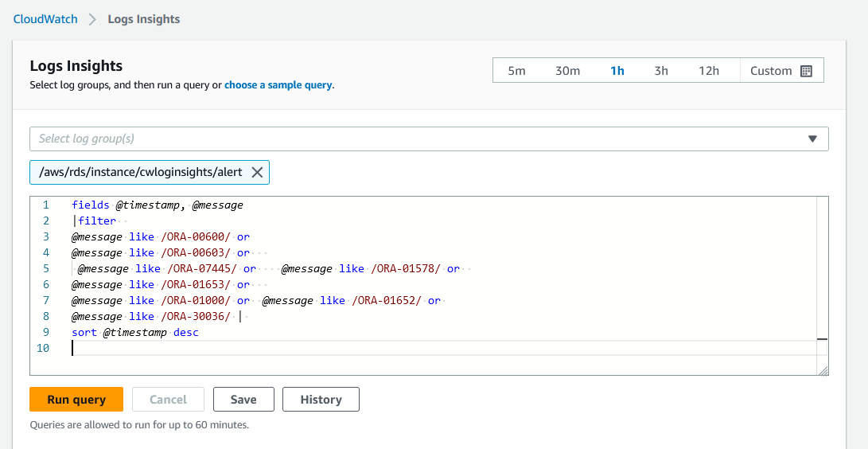
Task: Click the /ORA-00600/ pattern on line 3
Action: [196, 237]
